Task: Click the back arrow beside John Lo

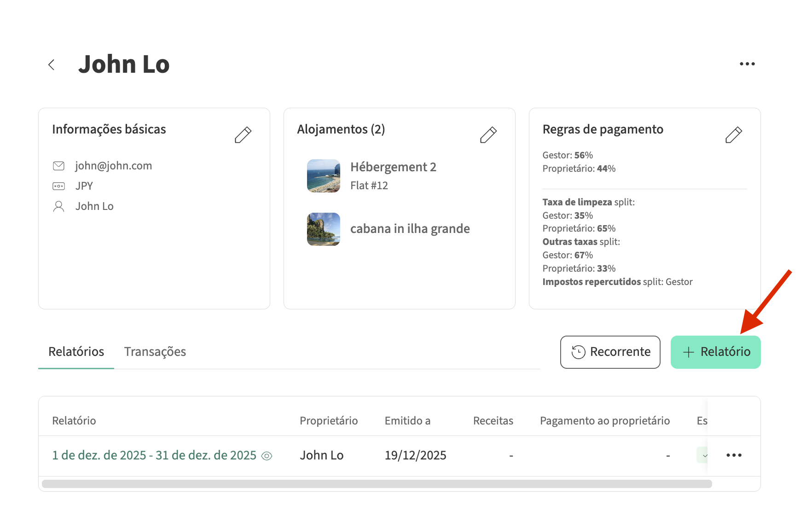Action: pos(52,65)
